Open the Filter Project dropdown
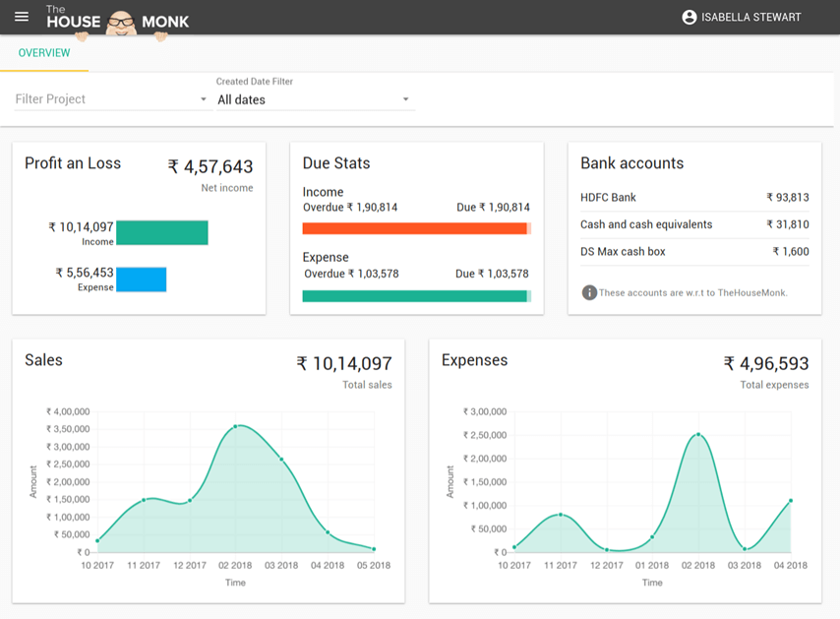The height and width of the screenshot is (619, 840). coord(108,98)
